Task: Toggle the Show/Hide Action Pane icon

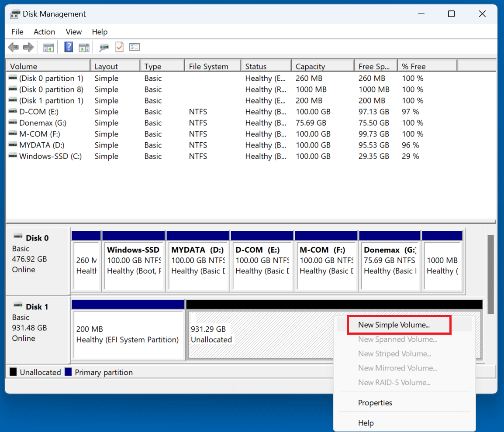Action: point(83,47)
